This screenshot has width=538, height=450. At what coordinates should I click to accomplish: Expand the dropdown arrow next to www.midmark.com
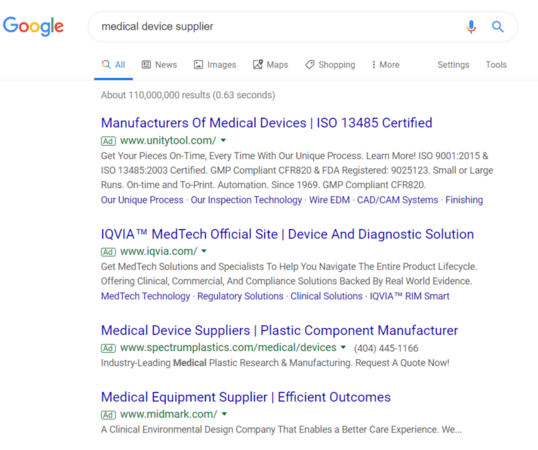(x=224, y=414)
